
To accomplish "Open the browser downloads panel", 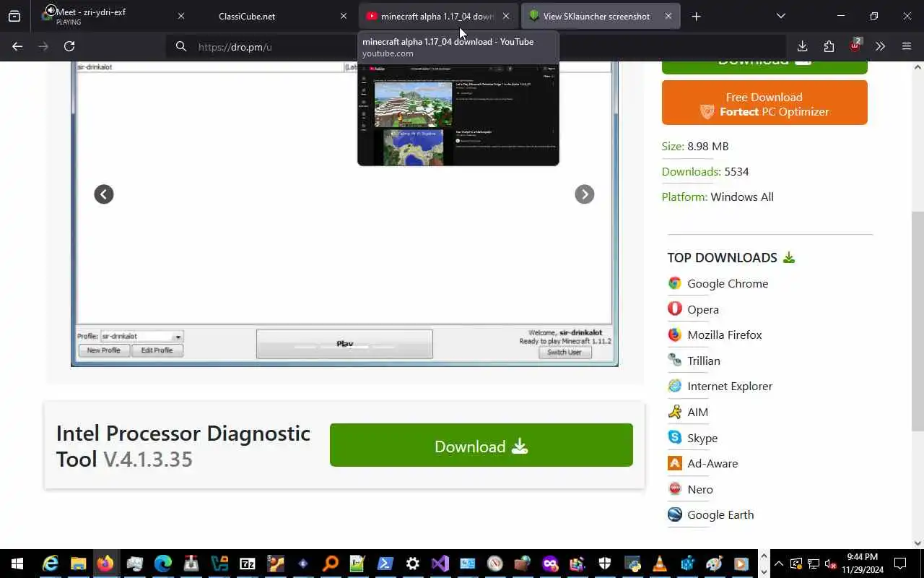I will point(802,46).
